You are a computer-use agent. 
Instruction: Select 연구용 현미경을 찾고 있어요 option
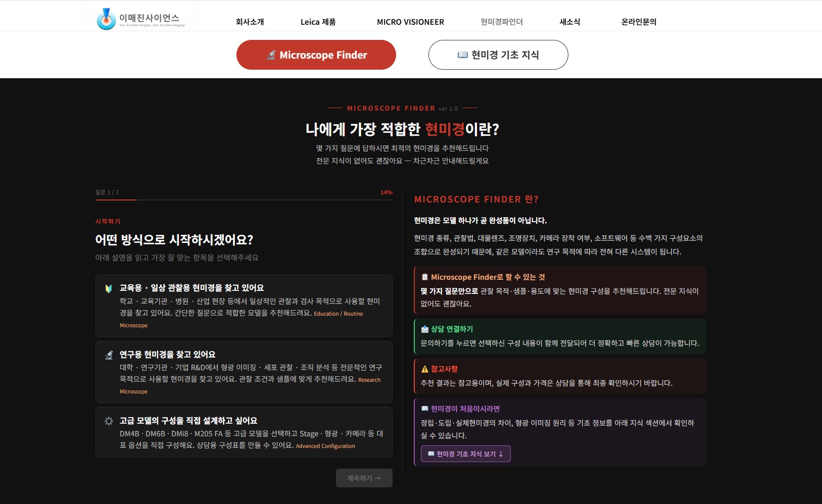click(x=244, y=372)
